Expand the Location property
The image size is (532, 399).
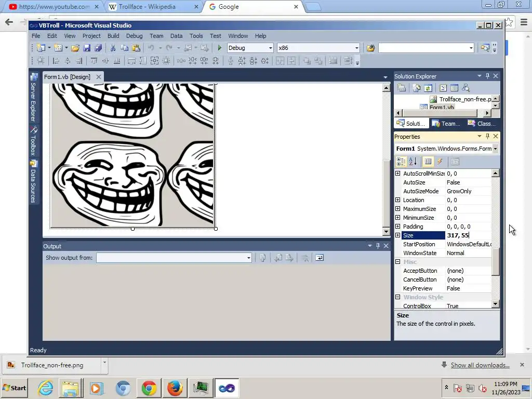point(397,200)
